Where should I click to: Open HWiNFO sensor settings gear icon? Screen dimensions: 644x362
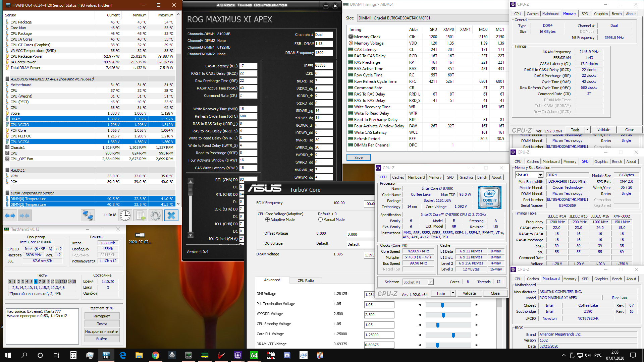coord(155,216)
